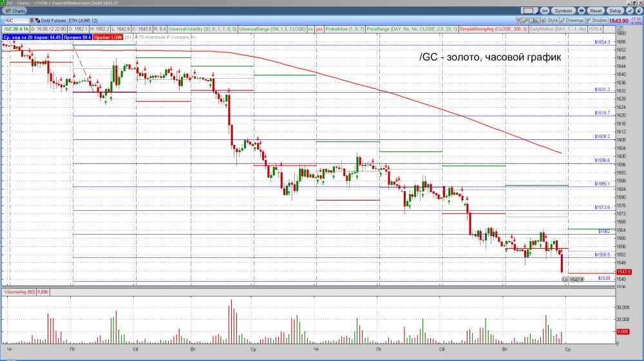644x361 pixels.
Task: Click the $1619.7 level label
Action: [602, 113]
